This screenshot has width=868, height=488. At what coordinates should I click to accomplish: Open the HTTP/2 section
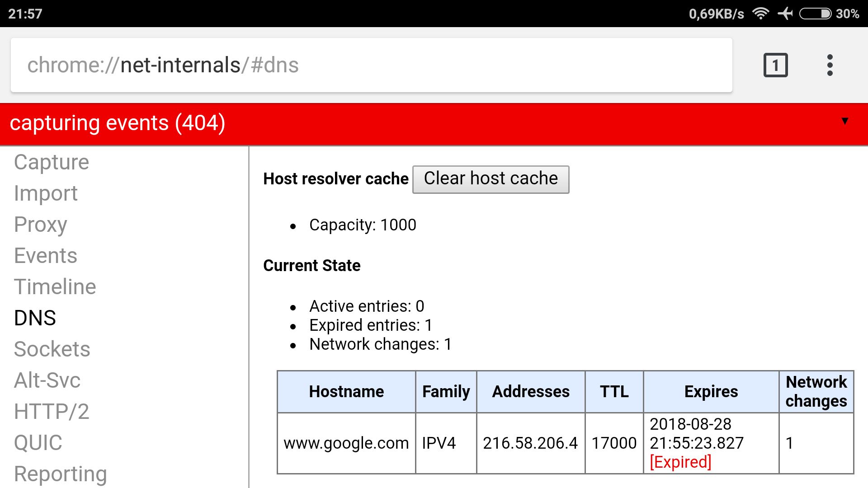(x=52, y=412)
